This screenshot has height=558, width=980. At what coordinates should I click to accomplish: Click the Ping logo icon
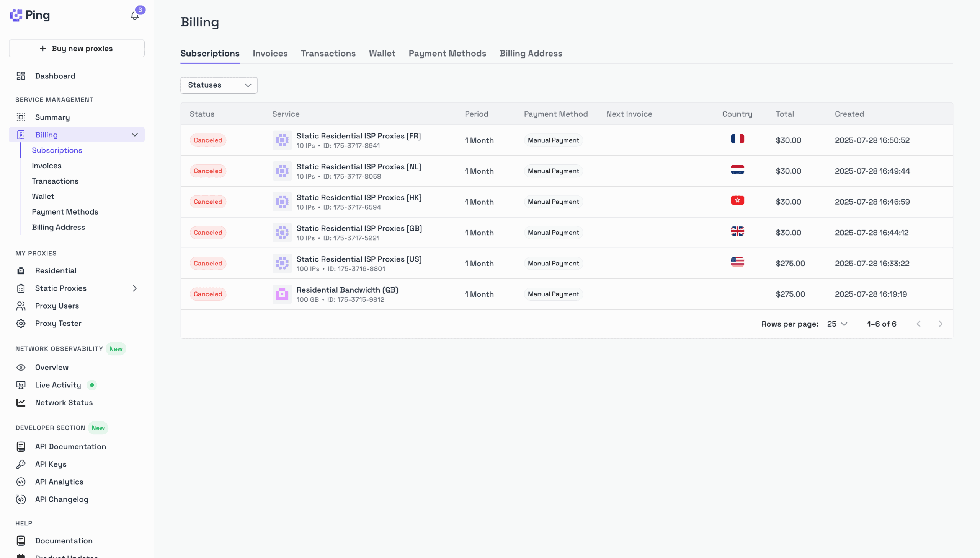coord(16,15)
